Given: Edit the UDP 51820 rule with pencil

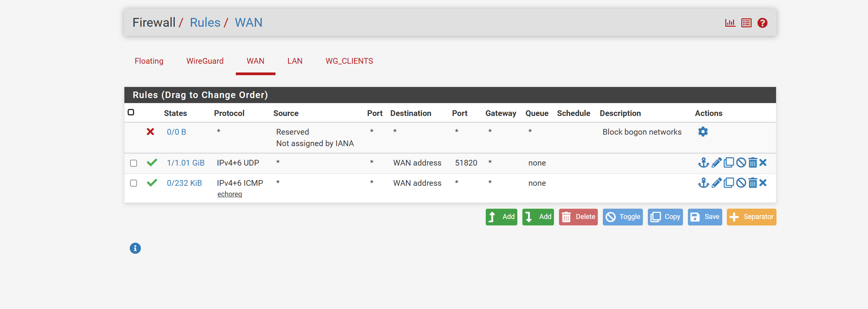Looking at the screenshot, I should coord(717,163).
